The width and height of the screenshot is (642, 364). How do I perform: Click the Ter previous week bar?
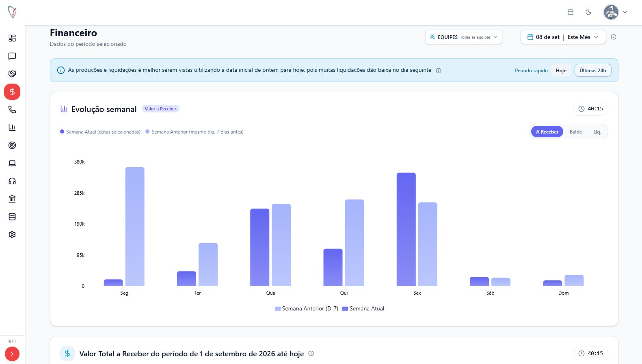pos(208,265)
